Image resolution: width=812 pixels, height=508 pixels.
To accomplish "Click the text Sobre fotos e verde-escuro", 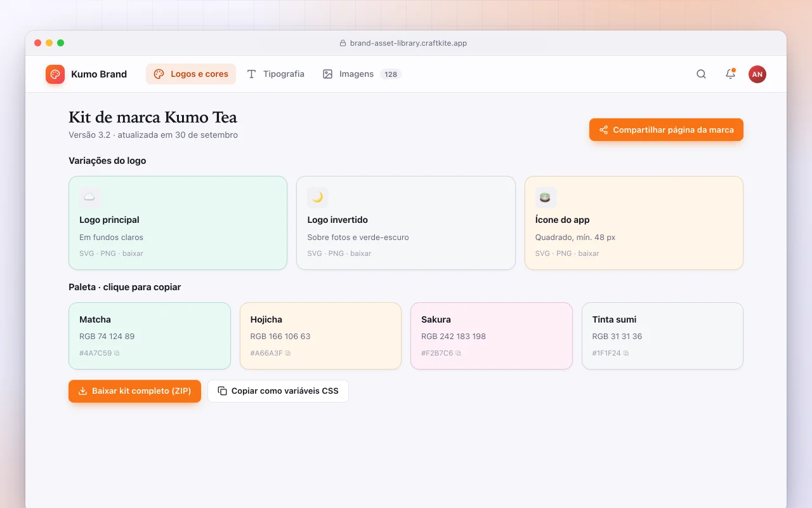I will click(x=358, y=237).
